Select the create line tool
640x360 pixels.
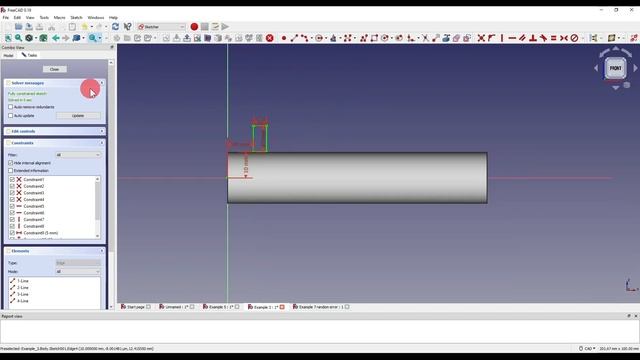294,38
